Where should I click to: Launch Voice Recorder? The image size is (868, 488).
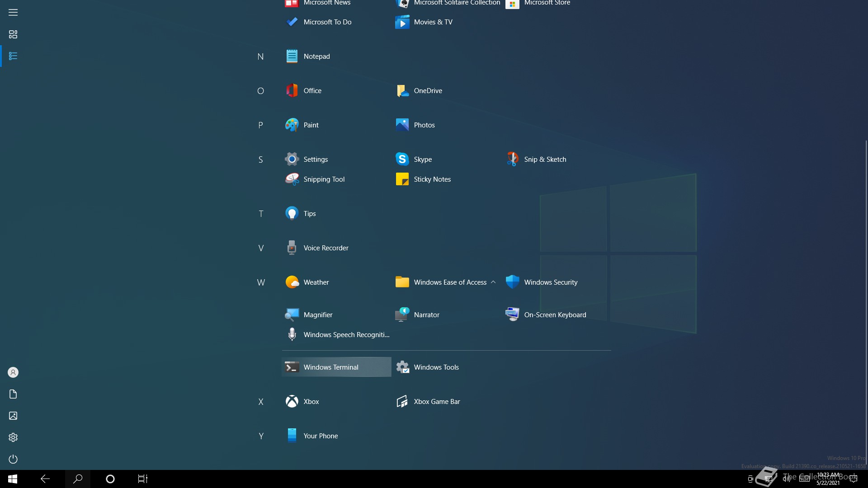[336, 248]
